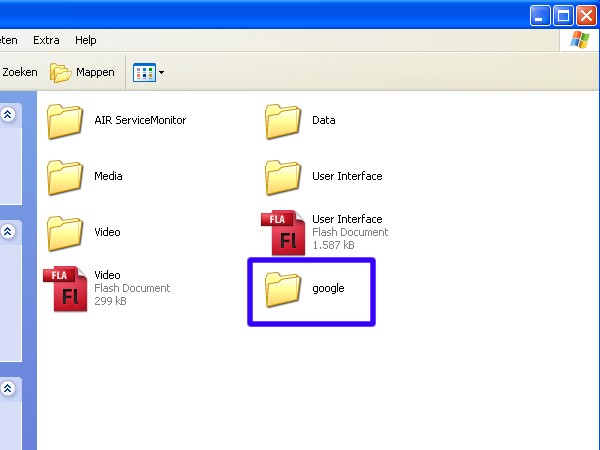The height and width of the screenshot is (450, 600).
Task: Minimize the Explorer window
Action: [x=540, y=15]
